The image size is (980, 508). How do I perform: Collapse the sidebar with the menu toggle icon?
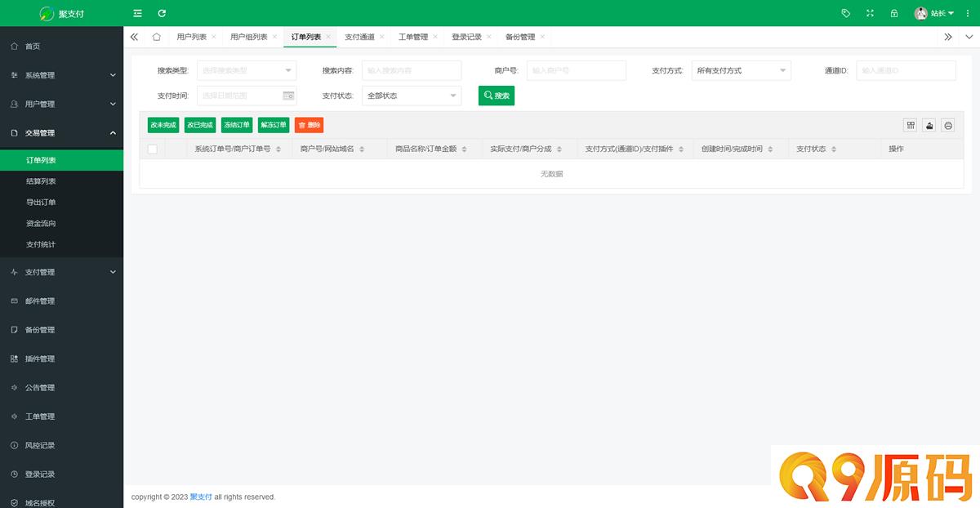[137, 13]
